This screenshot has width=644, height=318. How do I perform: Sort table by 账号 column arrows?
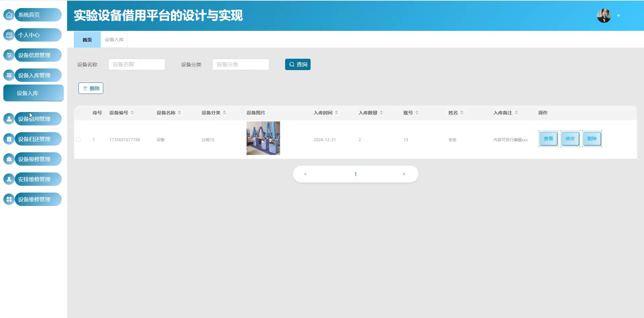point(417,113)
